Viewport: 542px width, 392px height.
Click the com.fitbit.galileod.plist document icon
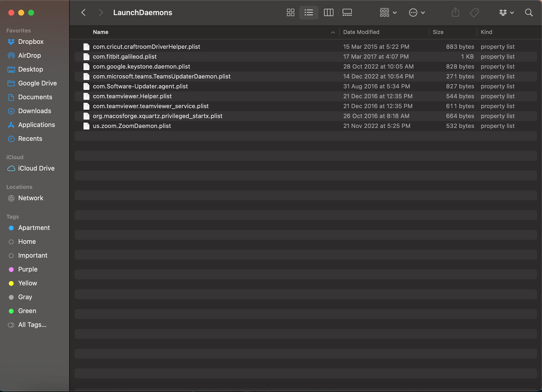[x=86, y=57]
